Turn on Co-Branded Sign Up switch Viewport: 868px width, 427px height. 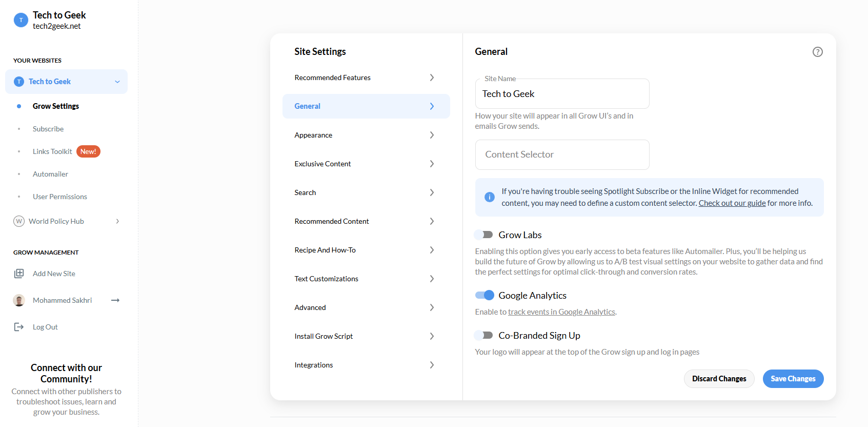484,335
